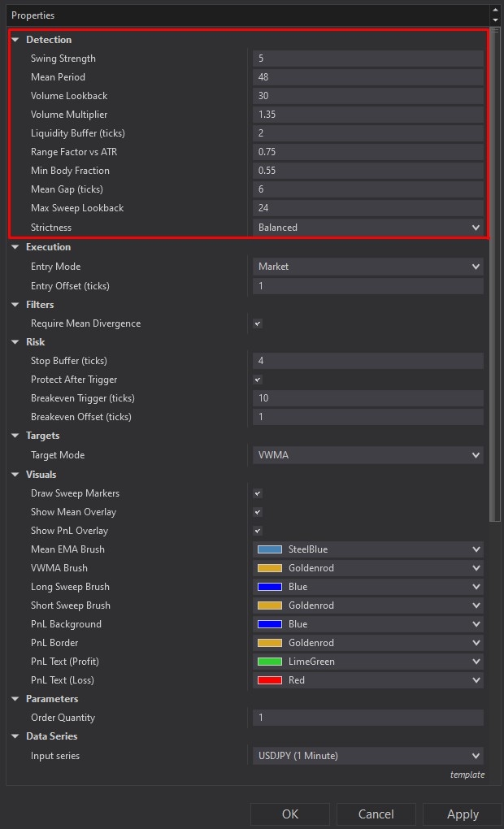Apply the current property changes
The height and width of the screenshot is (829, 504).
(x=462, y=814)
